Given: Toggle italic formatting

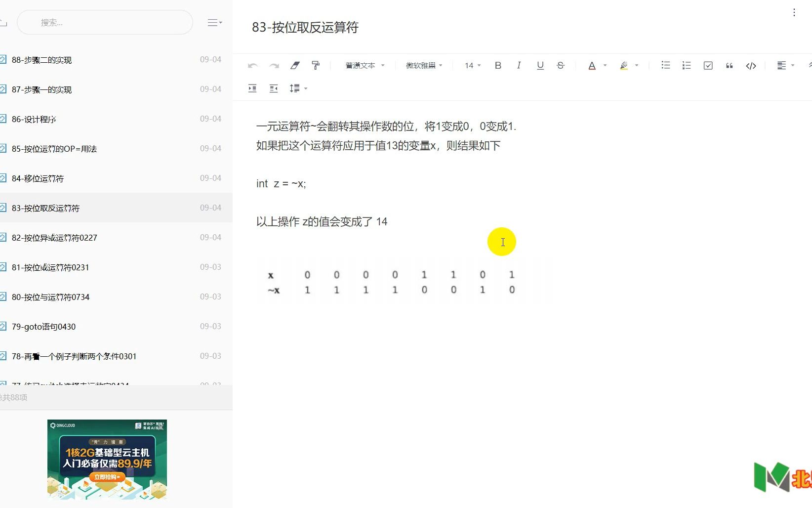Looking at the screenshot, I should pos(519,65).
